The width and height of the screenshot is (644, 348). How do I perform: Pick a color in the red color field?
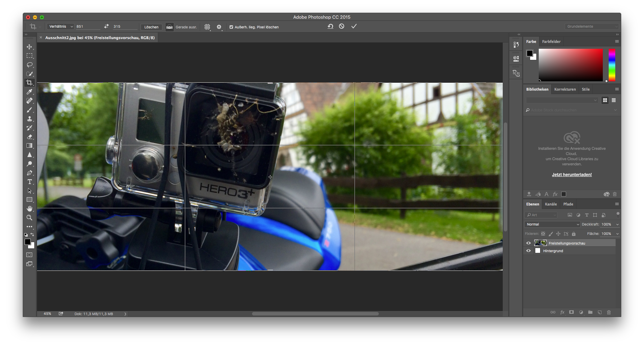pyautogui.click(x=571, y=65)
